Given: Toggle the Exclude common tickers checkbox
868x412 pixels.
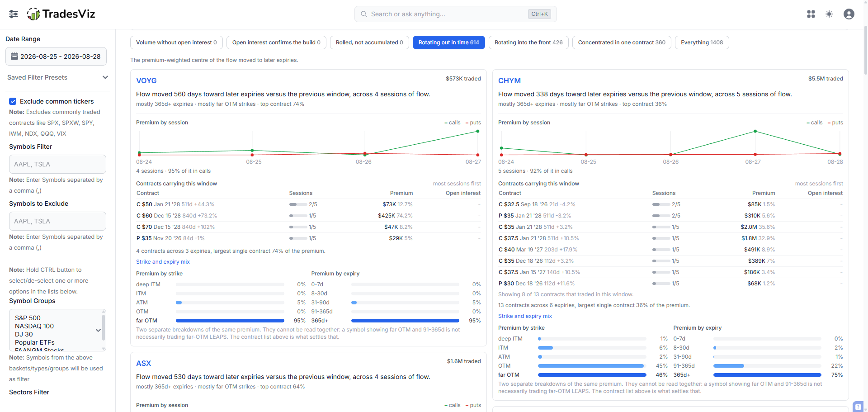Looking at the screenshot, I should click(13, 101).
